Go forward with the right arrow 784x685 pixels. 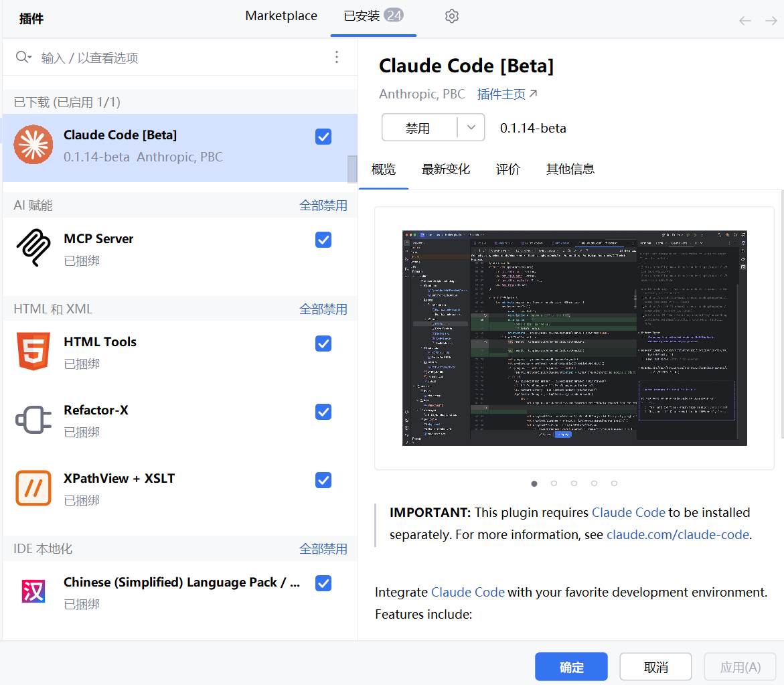(x=771, y=21)
